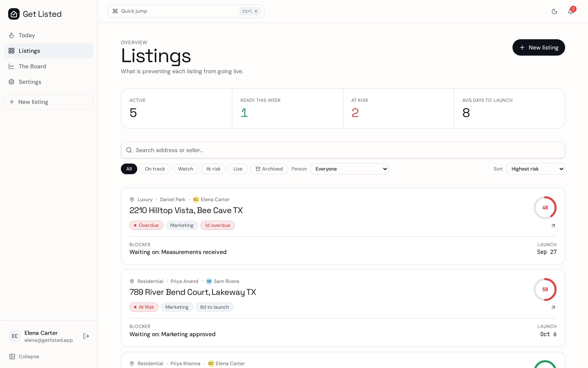Click the At Risk stat card
The height and width of the screenshot is (368, 588).
399,109
